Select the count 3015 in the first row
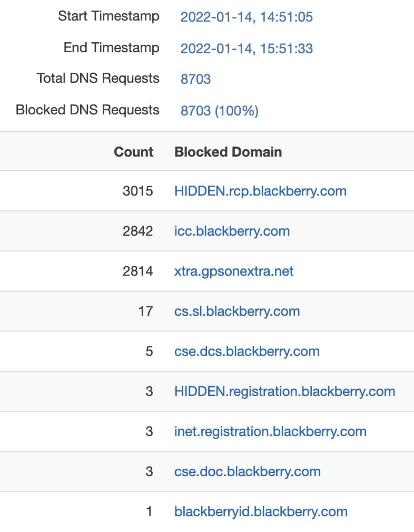 coord(137,191)
